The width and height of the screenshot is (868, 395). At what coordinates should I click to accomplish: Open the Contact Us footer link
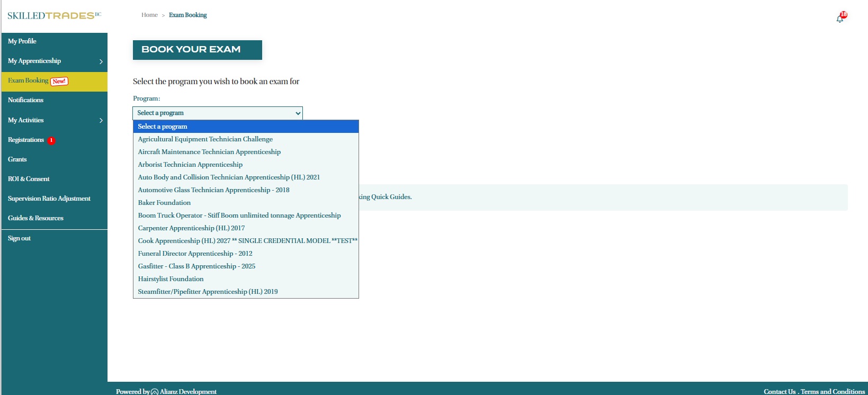click(x=779, y=391)
